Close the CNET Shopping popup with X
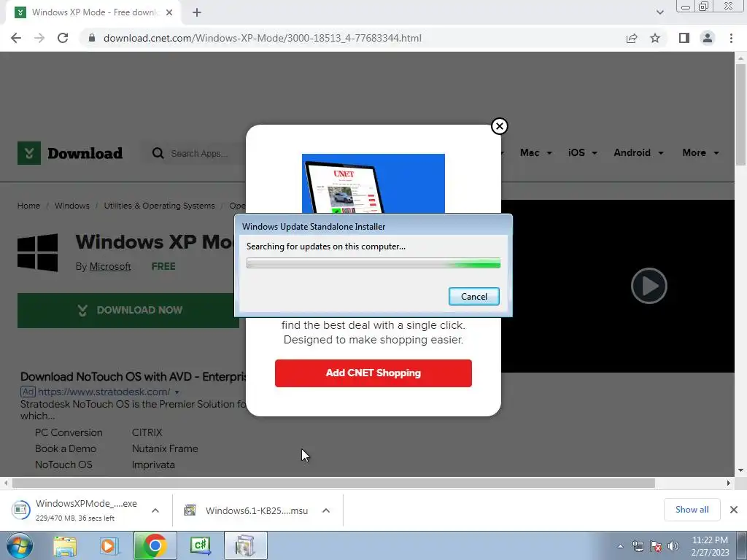The width and height of the screenshot is (747, 560). (x=499, y=126)
